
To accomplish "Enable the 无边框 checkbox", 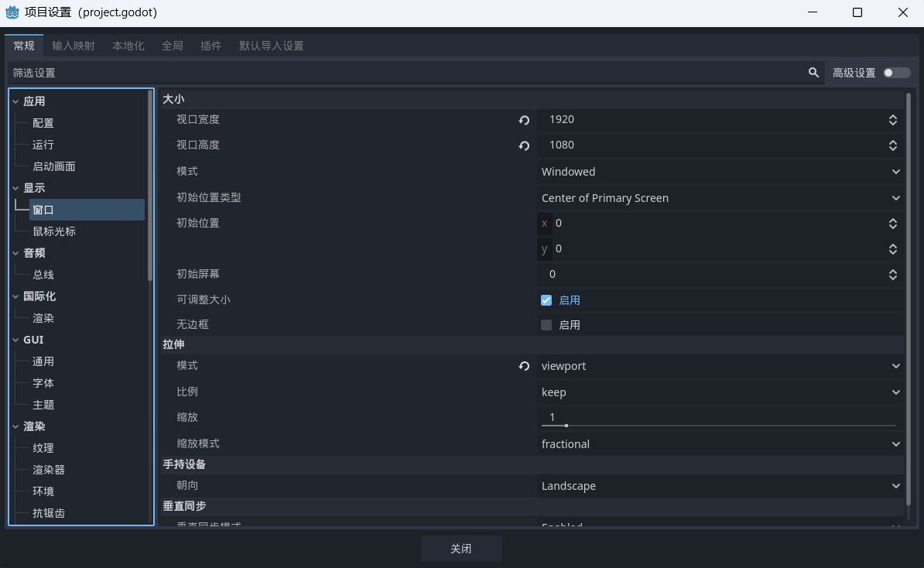I will click(x=546, y=325).
